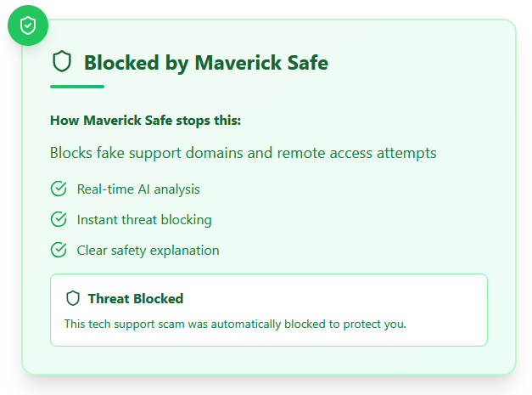Click the green underline bar below heading

77,87
